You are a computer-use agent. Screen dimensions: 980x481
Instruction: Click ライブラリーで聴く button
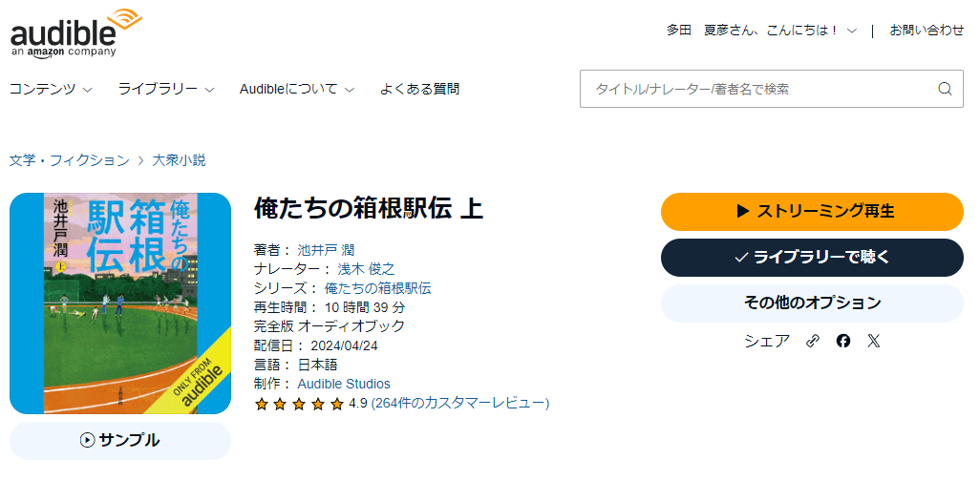point(812,257)
